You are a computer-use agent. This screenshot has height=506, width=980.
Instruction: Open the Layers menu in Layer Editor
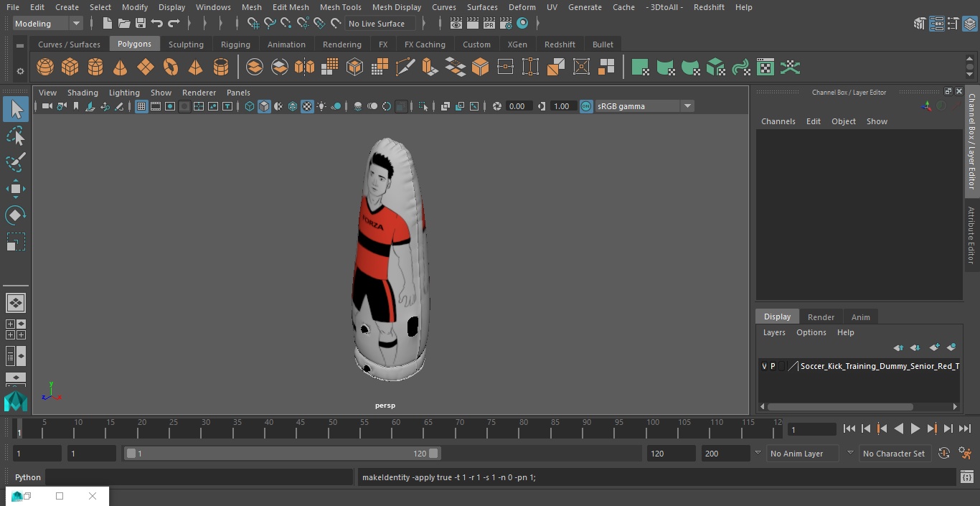point(773,332)
